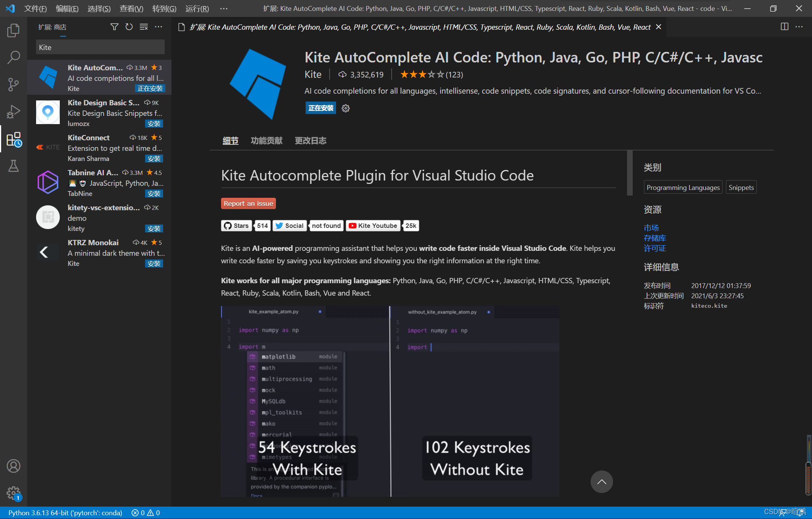Viewport: 812px width, 519px height.
Task: Install Tabnine extension with 安装 button
Action: 154,194
